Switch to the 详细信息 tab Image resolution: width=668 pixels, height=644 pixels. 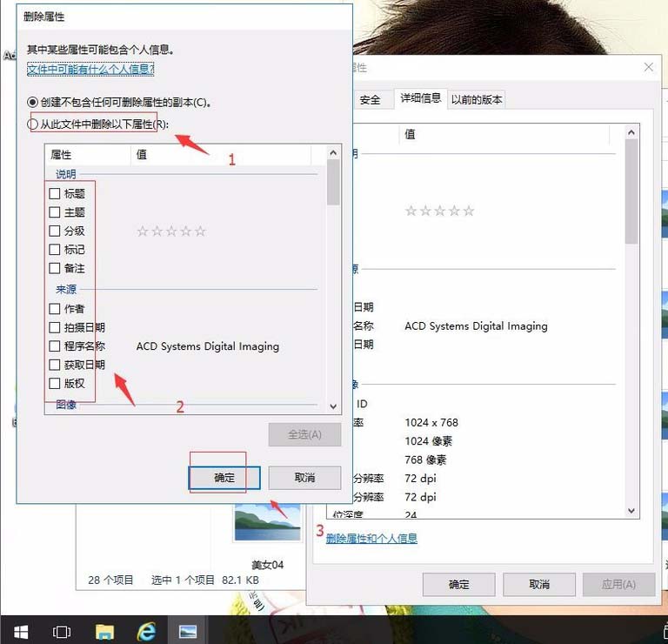click(x=420, y=98)
